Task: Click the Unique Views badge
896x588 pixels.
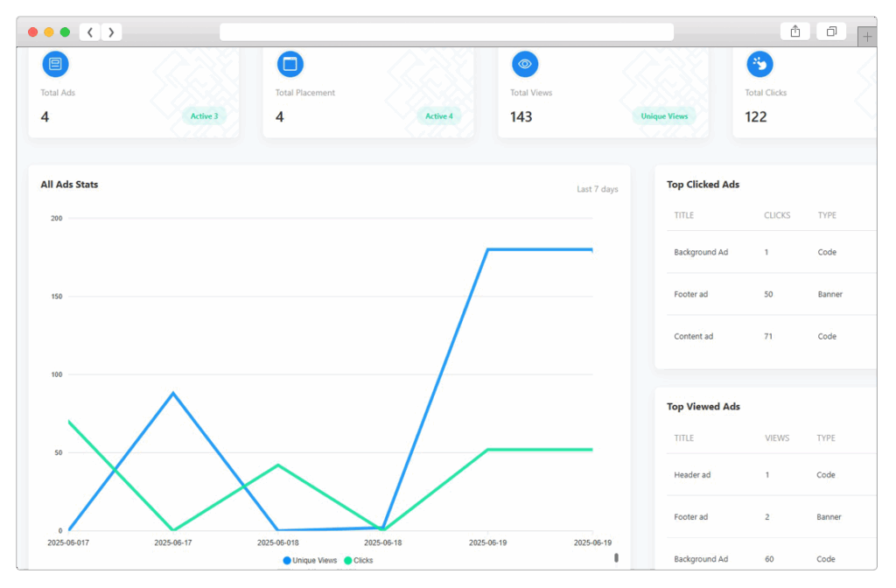Action: pyautogui.click(x=664, y=116)
